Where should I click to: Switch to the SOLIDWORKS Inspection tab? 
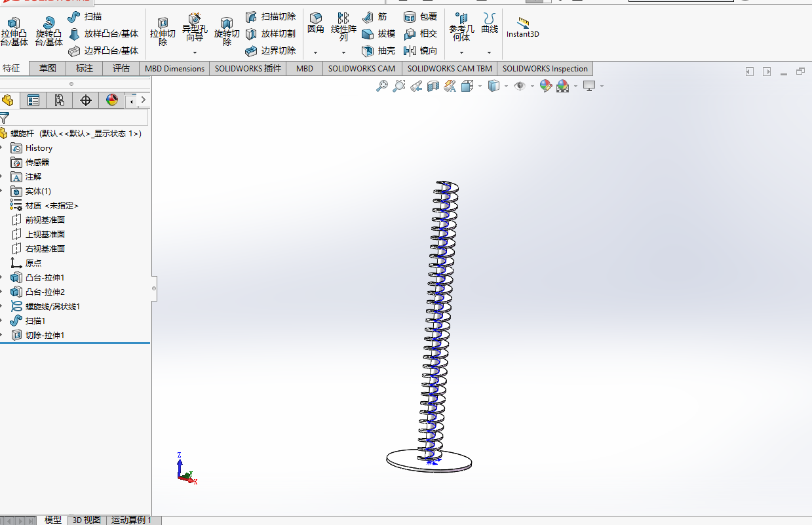tap(545, 68)
